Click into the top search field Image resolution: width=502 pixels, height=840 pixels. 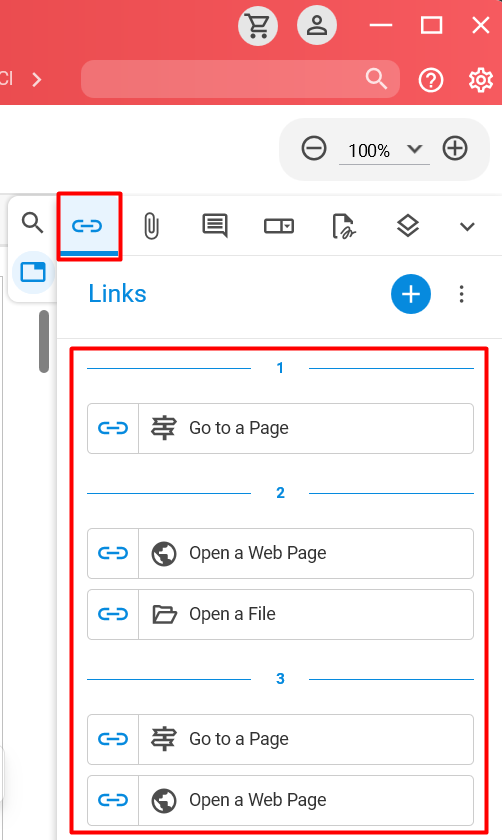pyautogui.click(x=240, y=79)
